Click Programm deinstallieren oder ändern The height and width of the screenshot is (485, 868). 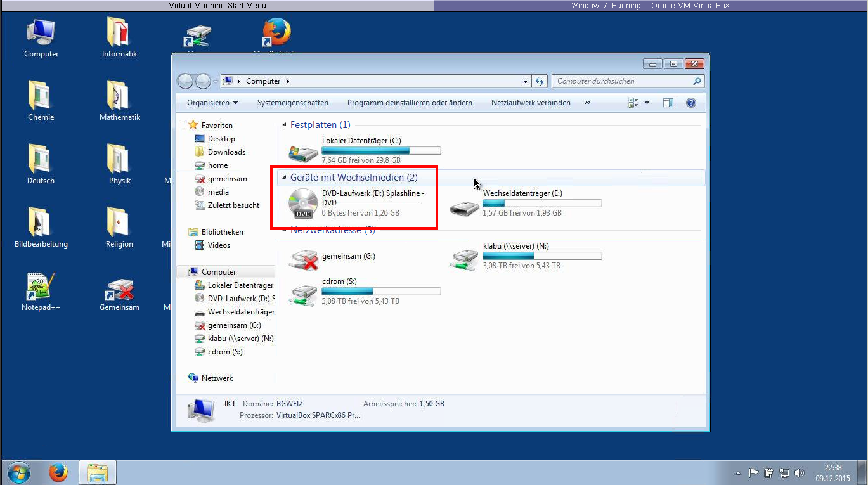click(x=410, y=103)
